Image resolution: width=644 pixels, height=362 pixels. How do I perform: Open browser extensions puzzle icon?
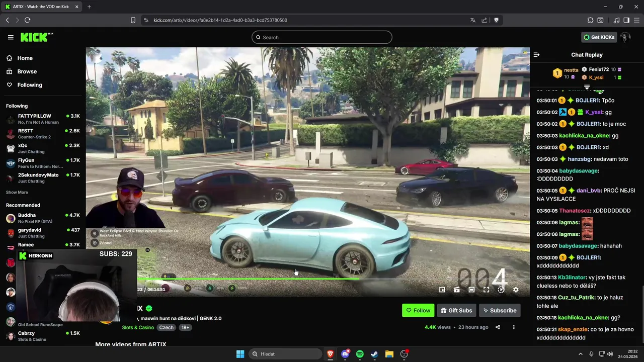[590, 20]
